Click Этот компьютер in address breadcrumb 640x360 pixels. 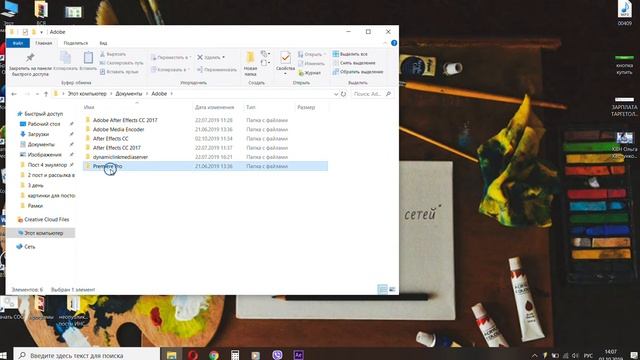click(x=87, y=94)
